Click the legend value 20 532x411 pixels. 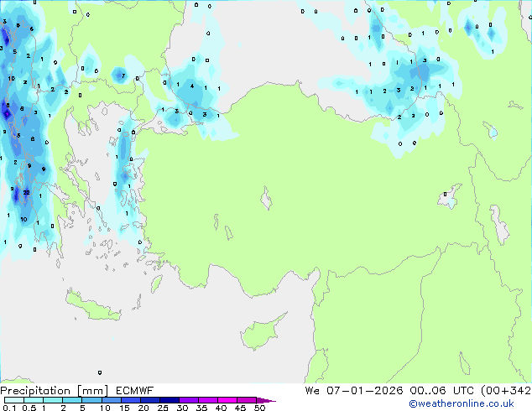coord(143,408)
